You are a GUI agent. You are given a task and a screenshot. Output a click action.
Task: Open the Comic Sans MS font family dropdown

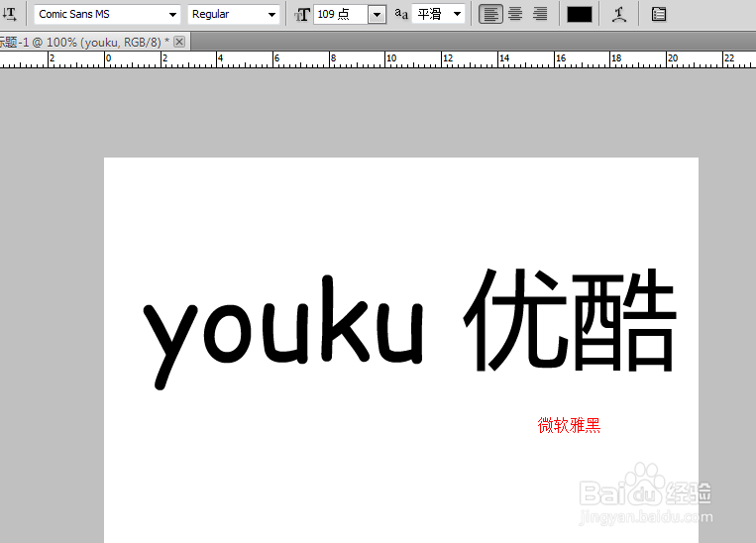point(107,15)
